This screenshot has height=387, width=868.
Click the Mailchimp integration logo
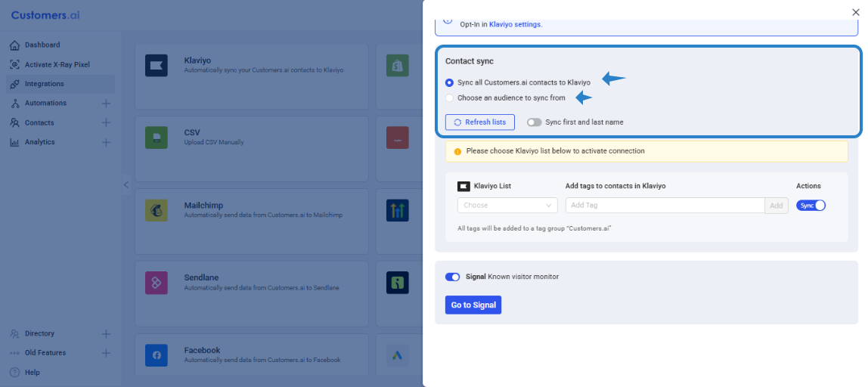(x=156, y=210)
